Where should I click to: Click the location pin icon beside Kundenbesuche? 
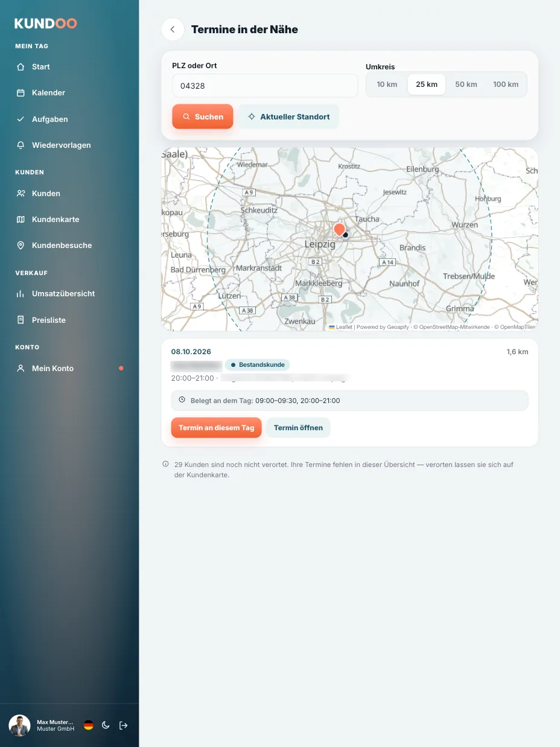(x=21, y=246)
